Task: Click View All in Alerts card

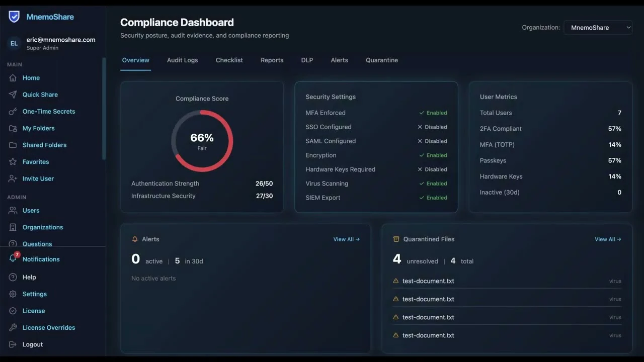Action: coord(347,239)
